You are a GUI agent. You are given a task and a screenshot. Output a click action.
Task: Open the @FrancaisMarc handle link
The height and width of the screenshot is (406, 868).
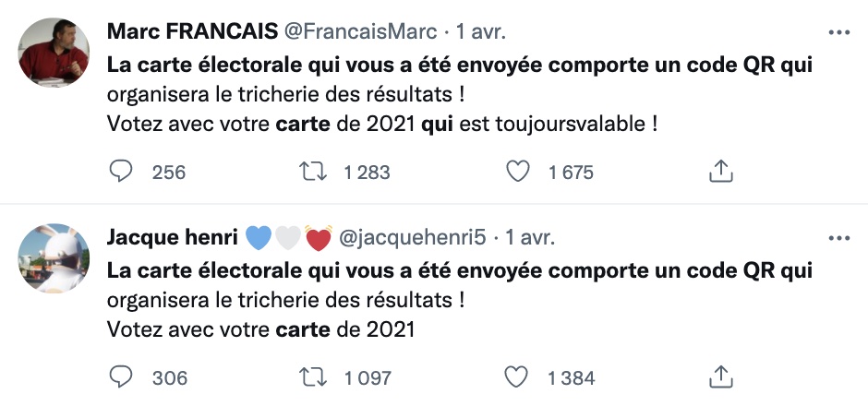[361, 32]
